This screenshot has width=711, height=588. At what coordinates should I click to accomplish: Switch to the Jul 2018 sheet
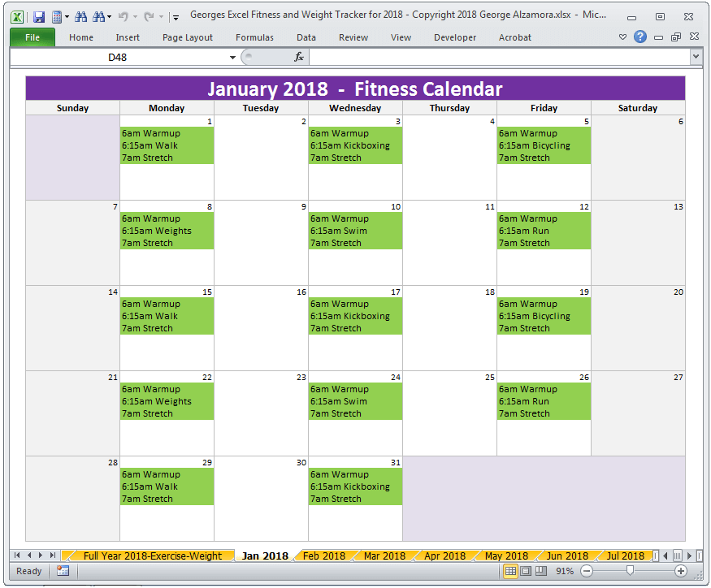(x=626, y=556)
